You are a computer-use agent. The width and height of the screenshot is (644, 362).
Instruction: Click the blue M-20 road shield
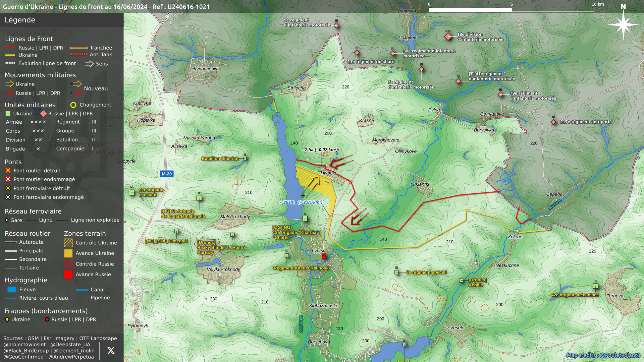click(x=167, y=174)
